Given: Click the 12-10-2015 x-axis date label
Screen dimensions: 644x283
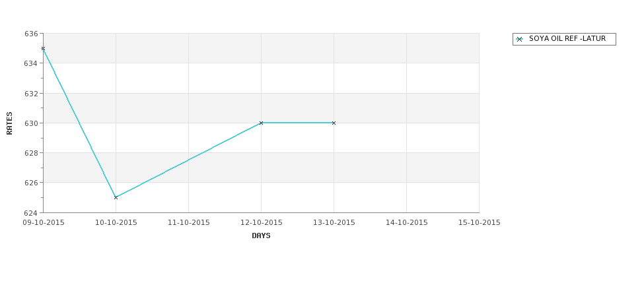Looking at the screenshot, I should 262,222.
